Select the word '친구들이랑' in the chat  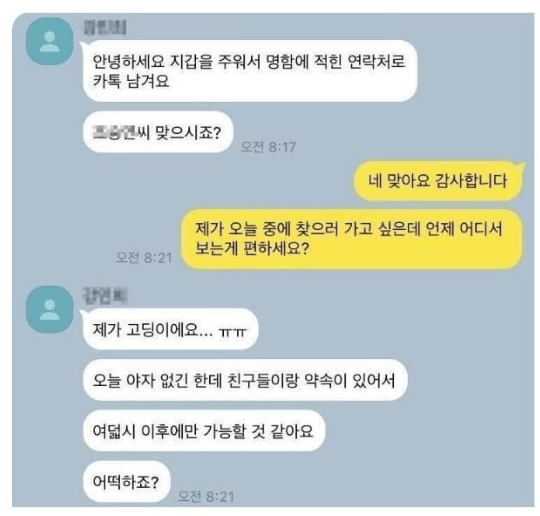263,380
